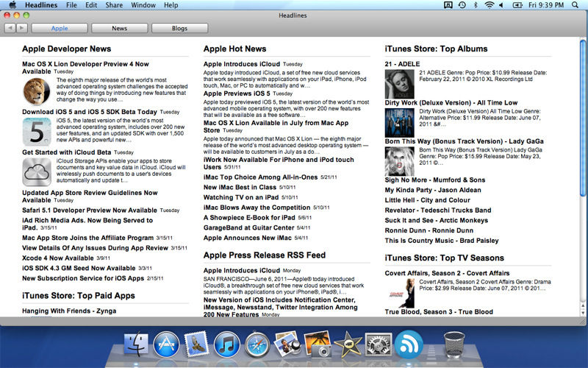
Task: Open iMac Blows Away the Competition headline
Action: pos(257,208)
